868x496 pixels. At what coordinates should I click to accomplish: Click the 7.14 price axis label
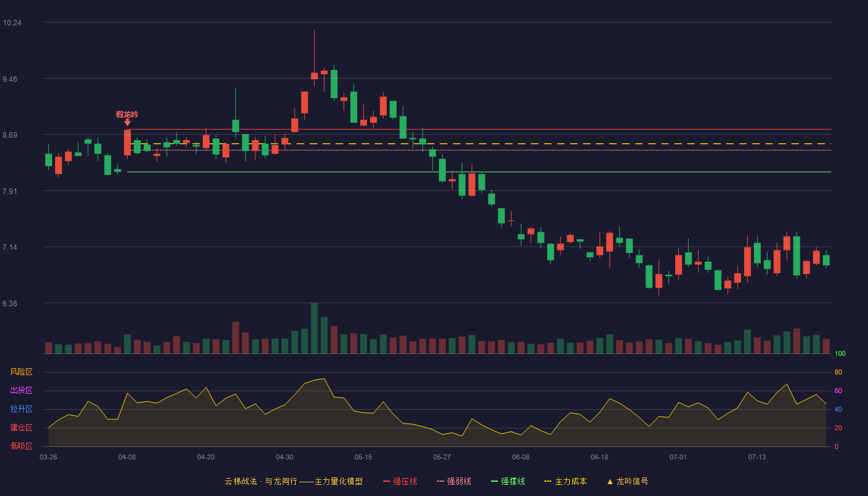pyautogui.click(x=10, y=247)
